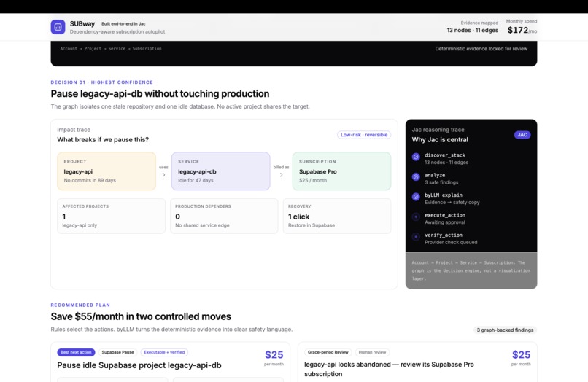Click the 'SUBway' app title

[82, 23]
